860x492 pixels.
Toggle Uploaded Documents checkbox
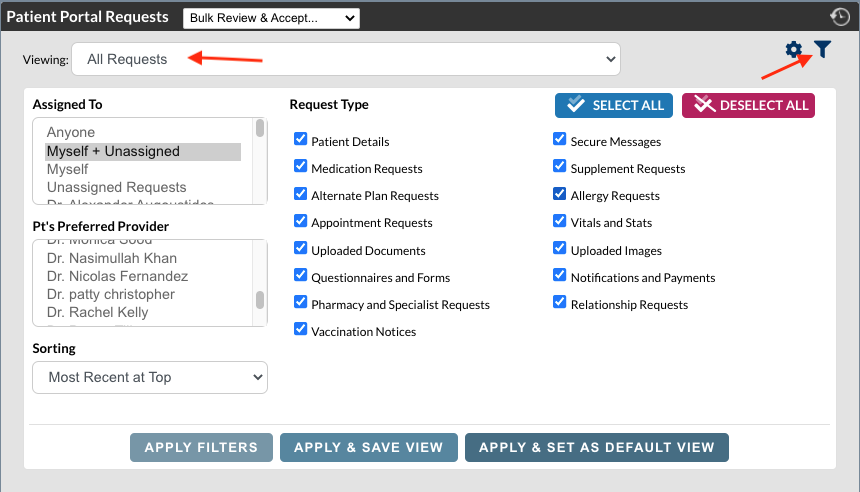[301, 248]
